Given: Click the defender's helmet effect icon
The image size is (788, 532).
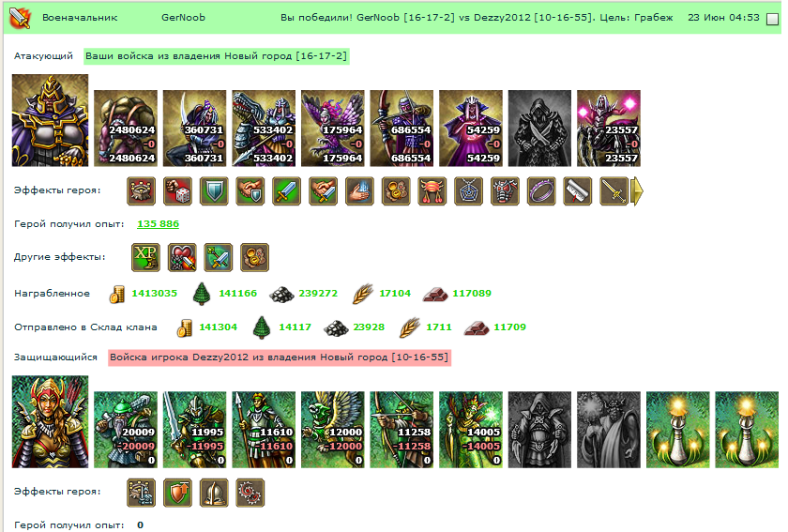Looking at the screenshot, I should (x=214, y=493).
